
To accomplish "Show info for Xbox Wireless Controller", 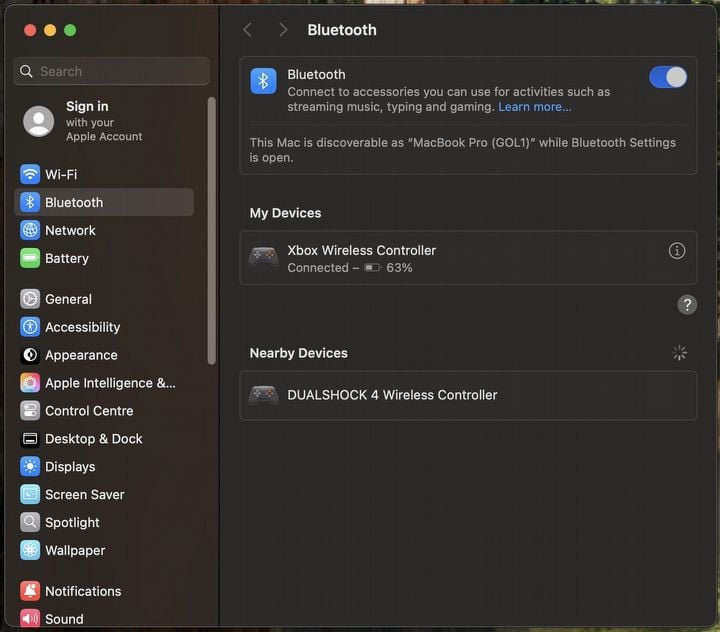I will 677,251.
